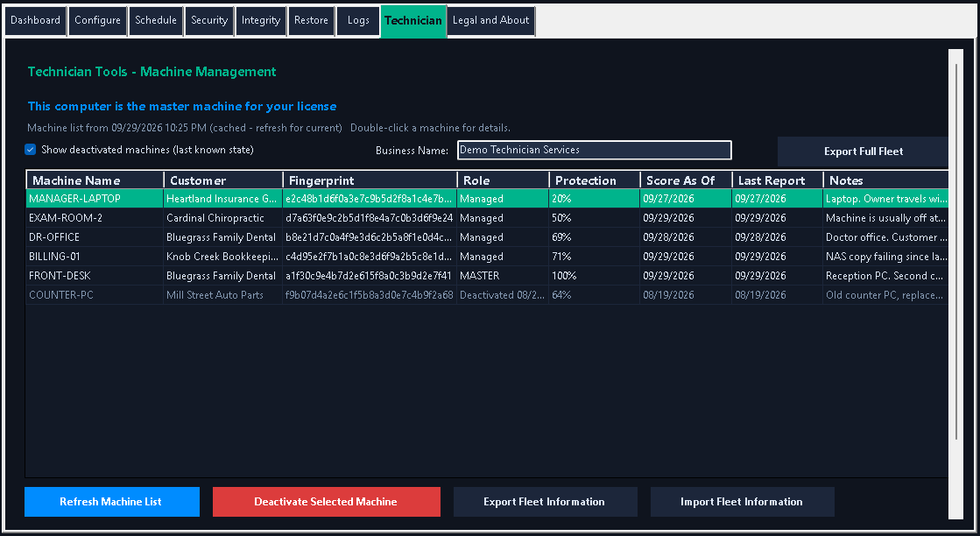Click the 08/19/2026 Score As Of cell
Viewport: 980px width, 536px height.
click(x=686, y=295)
